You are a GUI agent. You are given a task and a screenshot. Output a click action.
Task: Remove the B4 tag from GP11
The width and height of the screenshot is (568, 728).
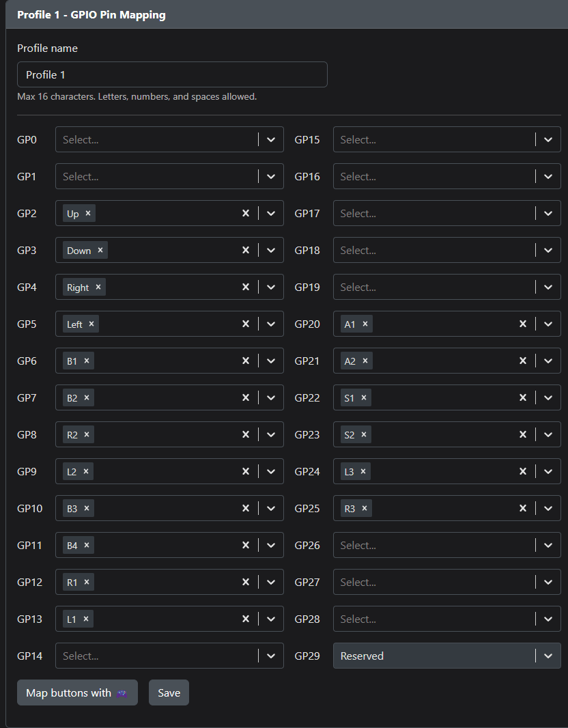[86, 545]
